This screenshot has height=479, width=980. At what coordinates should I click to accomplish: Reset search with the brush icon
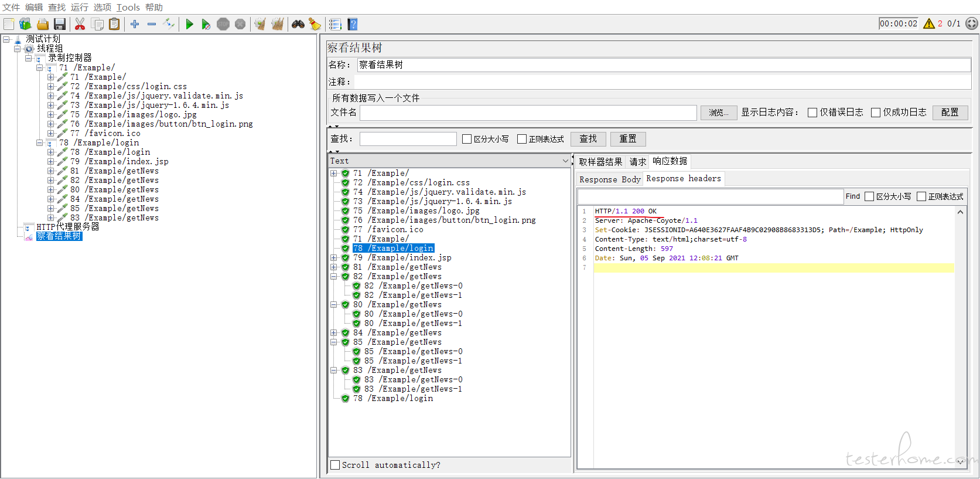point(315,24)
